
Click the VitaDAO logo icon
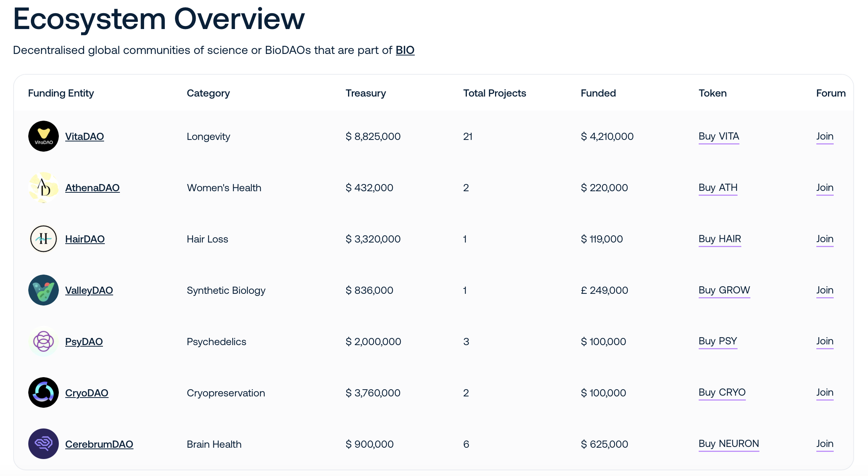coord(43,136)
